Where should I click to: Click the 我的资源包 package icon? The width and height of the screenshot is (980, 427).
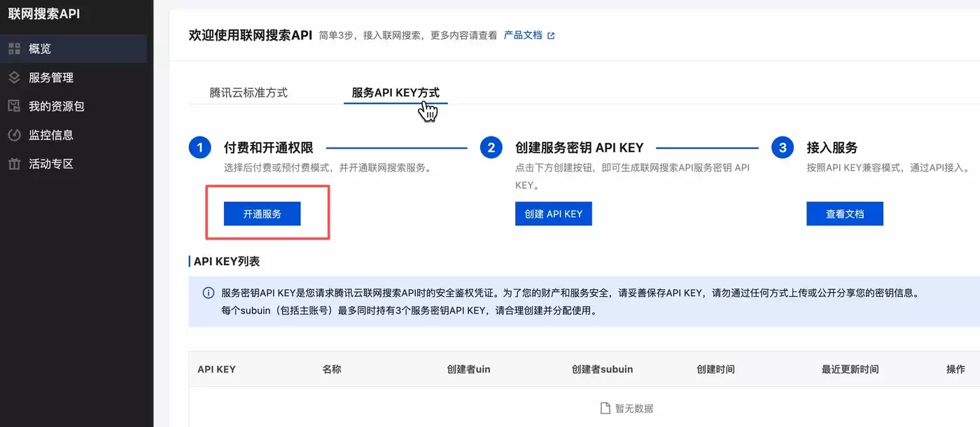coord(14,106)
